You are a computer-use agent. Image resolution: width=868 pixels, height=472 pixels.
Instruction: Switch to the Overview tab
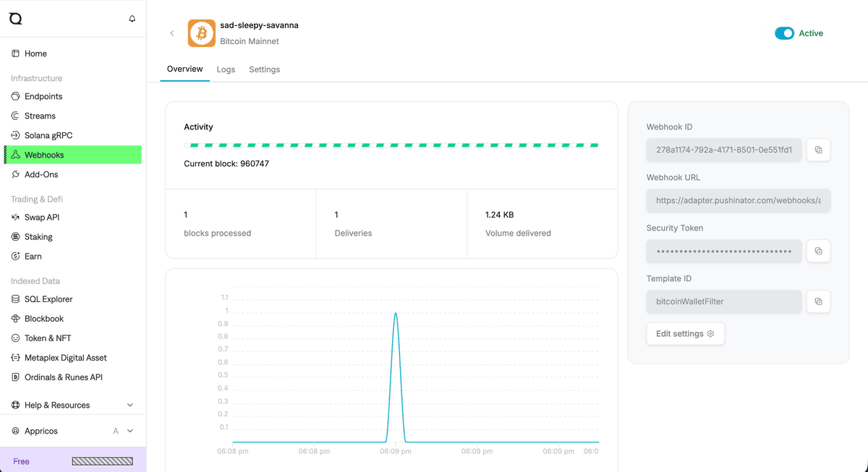point(184,69)
